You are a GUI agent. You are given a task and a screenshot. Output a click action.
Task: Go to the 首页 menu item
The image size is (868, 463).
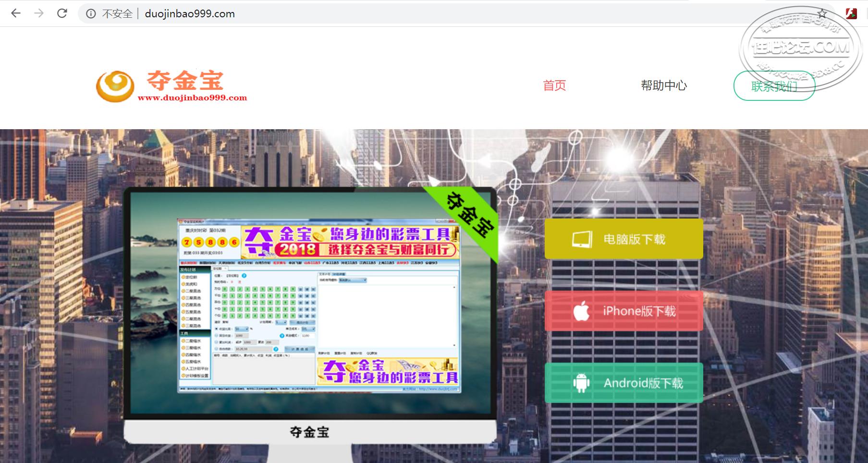(554, 85)
